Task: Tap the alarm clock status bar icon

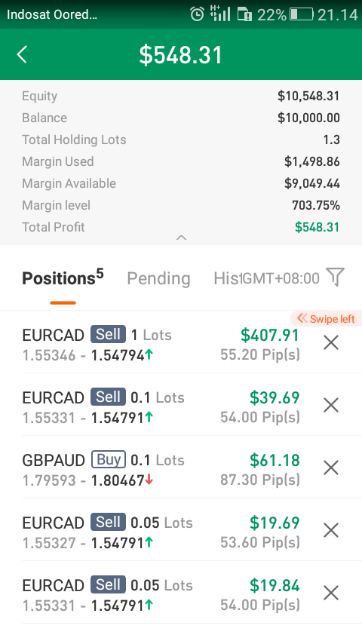Action: [x=198, y=14]
